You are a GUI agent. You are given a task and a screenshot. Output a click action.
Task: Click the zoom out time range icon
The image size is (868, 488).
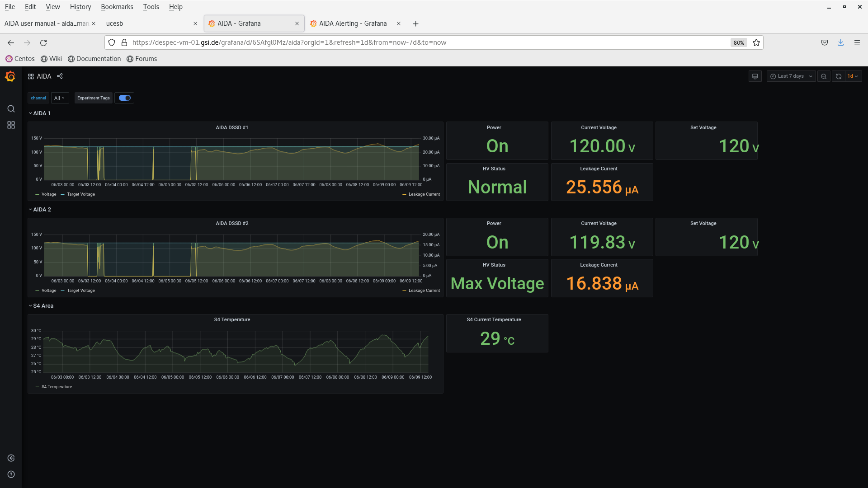[824, 76]
